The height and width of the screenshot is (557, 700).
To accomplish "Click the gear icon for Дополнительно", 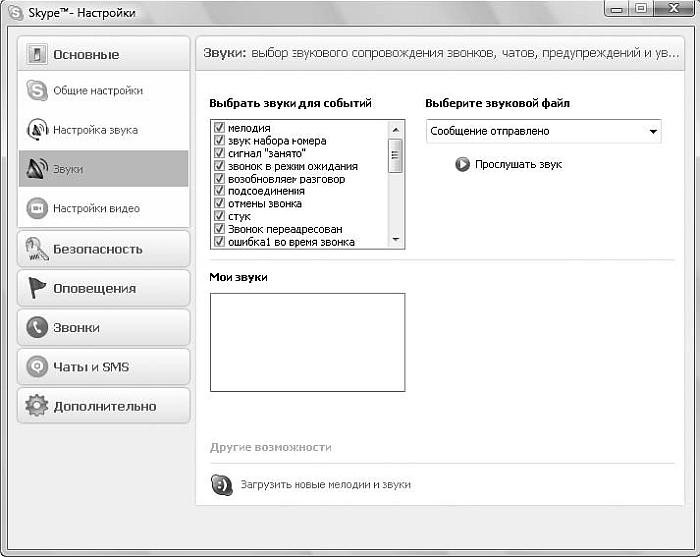I will click(37, 406).
